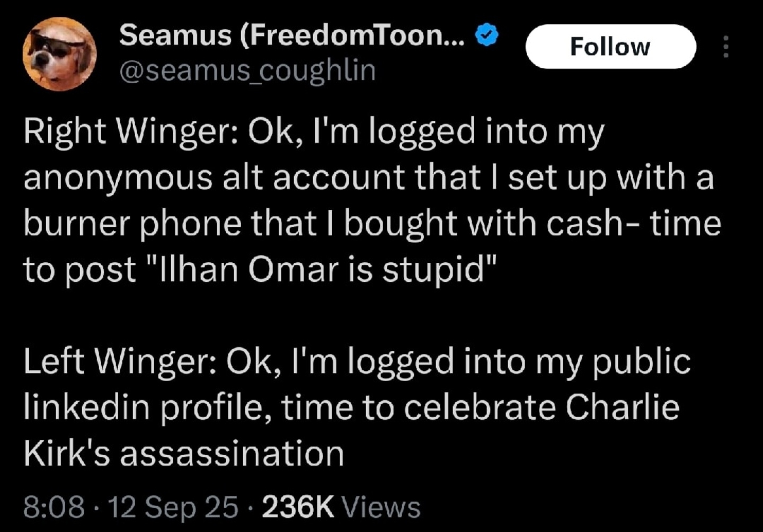
Task: Click the 8:08 post timestamp
Action: pos(54,507)
